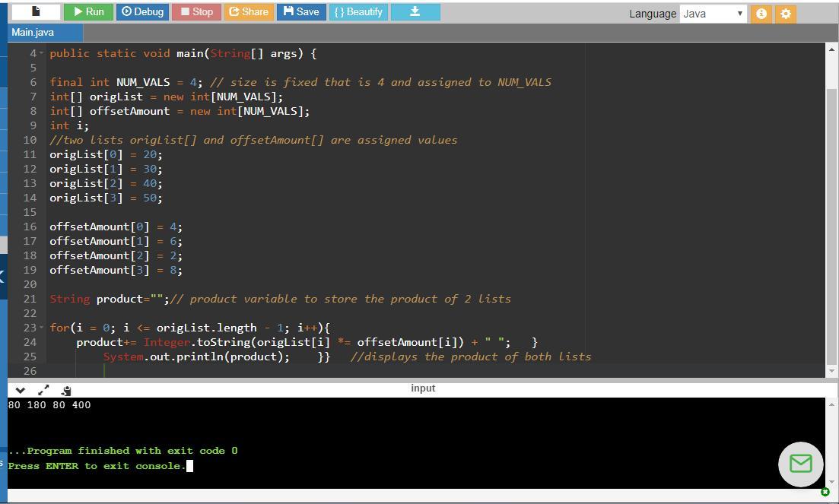The height and width of the screenshot is (504, 839).
Task: Save the current file
Action: (301, 12)
